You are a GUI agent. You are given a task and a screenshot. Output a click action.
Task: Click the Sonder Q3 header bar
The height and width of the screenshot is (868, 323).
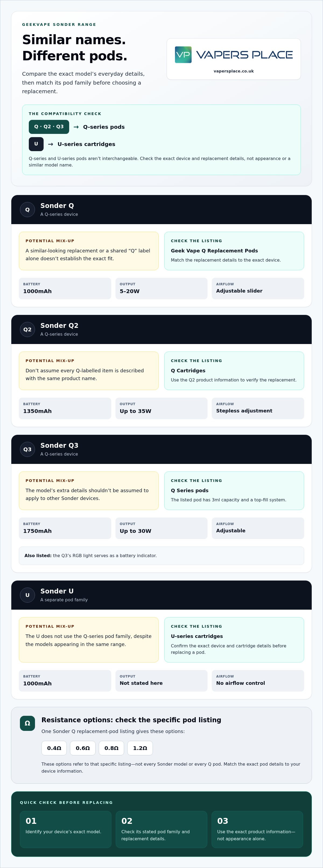161,449
